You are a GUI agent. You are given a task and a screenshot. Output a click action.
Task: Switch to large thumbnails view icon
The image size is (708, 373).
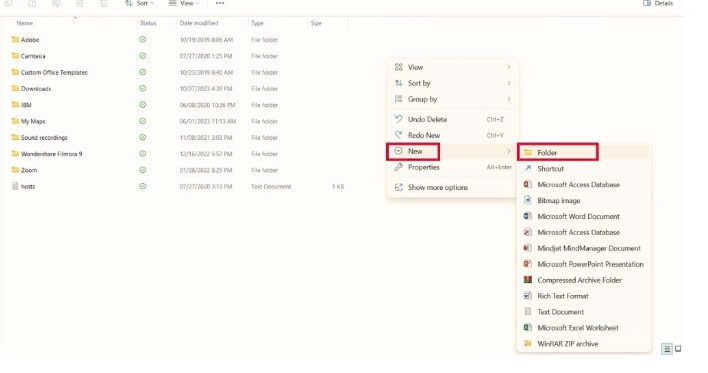[678, 349]
